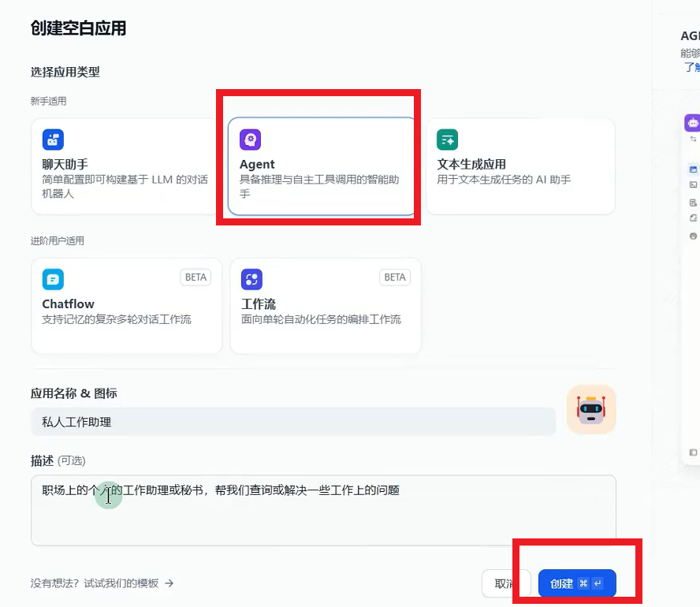This screenshot has height=607, width=700.
Task: Click the 具备推理与自主工具调用的智能助手 description
Action: [x=319, y=187]
